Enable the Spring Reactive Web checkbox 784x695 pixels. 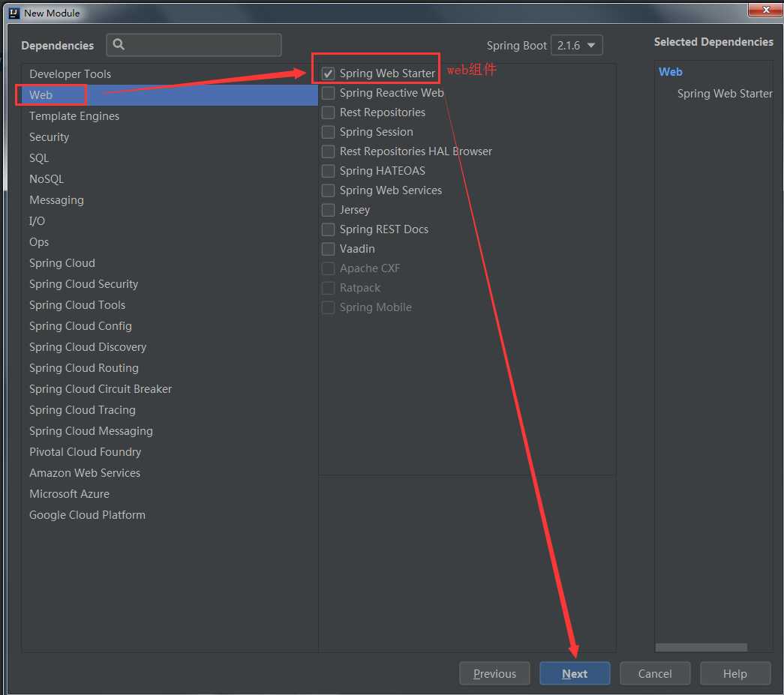point(328,93)
